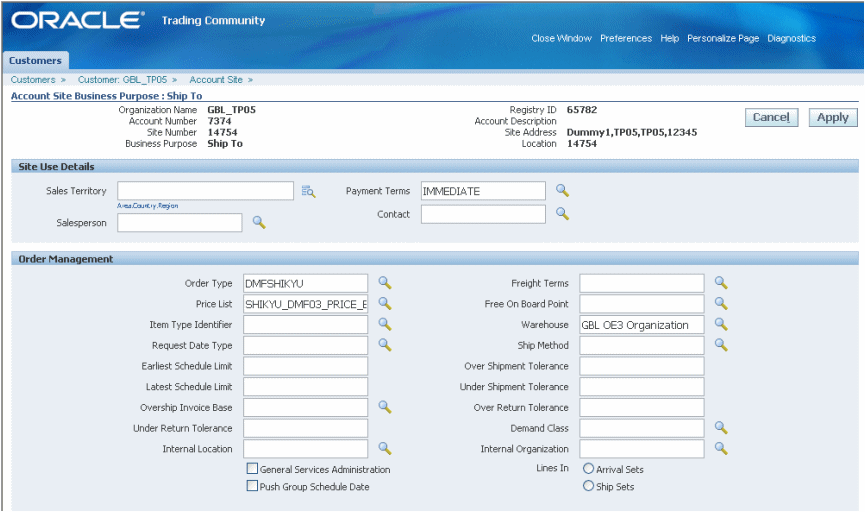Click the Account Number value 7374

[220, 121]
